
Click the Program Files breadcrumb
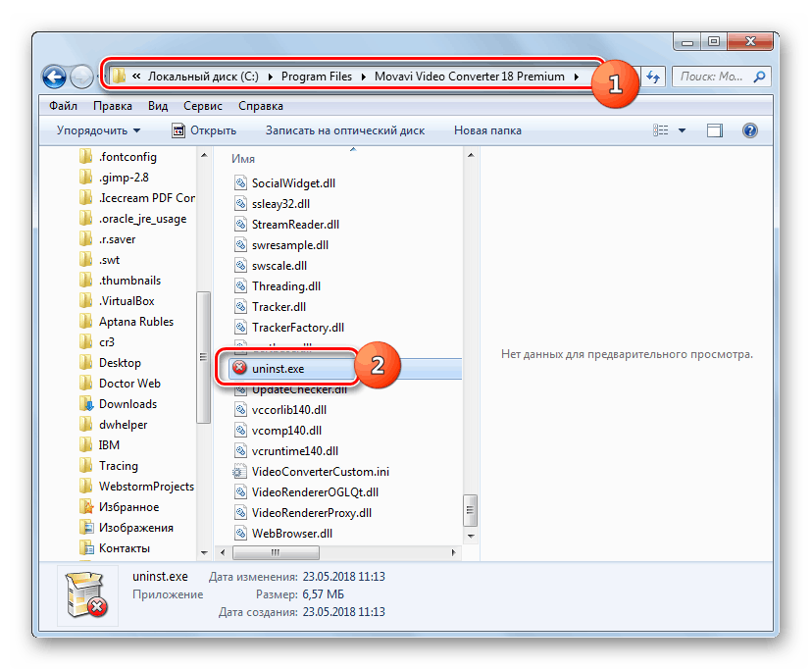pos(317,77)
